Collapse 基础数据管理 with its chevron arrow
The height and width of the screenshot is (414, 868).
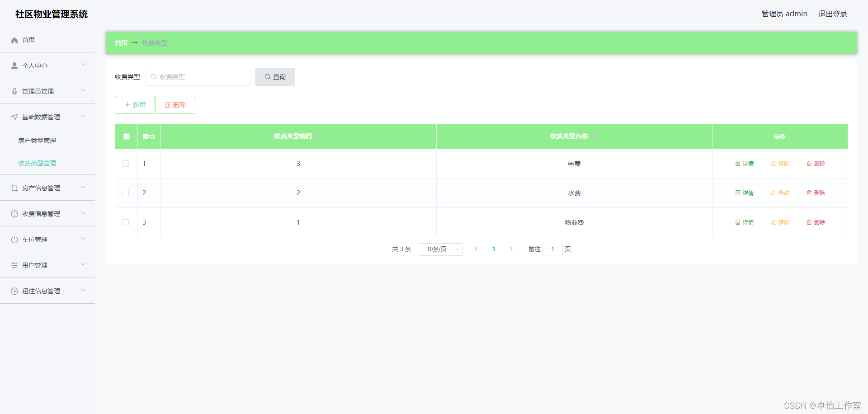(x=83, y=116)
